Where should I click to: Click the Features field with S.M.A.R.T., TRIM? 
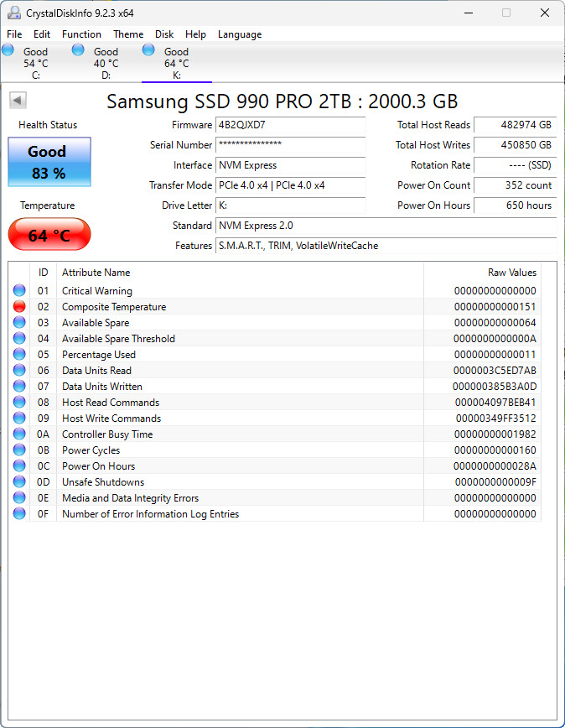386,246
